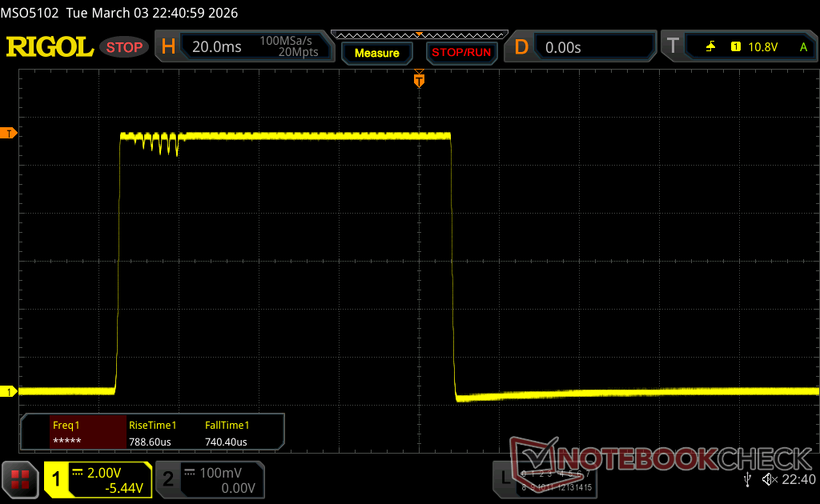Click the RIGOL logo
Image resolution: width=820 pixels, height=504 pixels.
point(50,47)
